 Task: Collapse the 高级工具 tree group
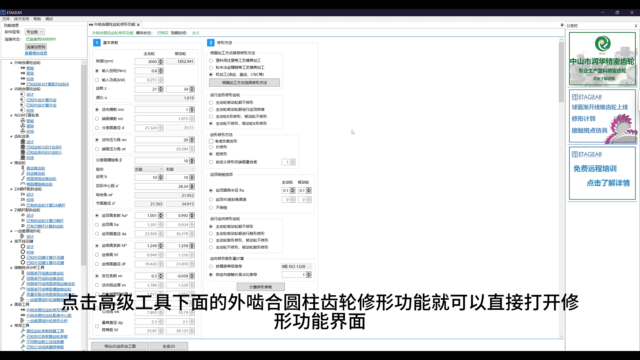click(x=11, y=304)
